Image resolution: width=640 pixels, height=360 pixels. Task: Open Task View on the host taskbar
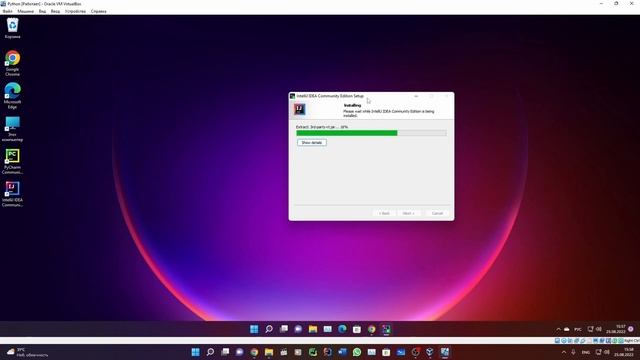point(225,352)
